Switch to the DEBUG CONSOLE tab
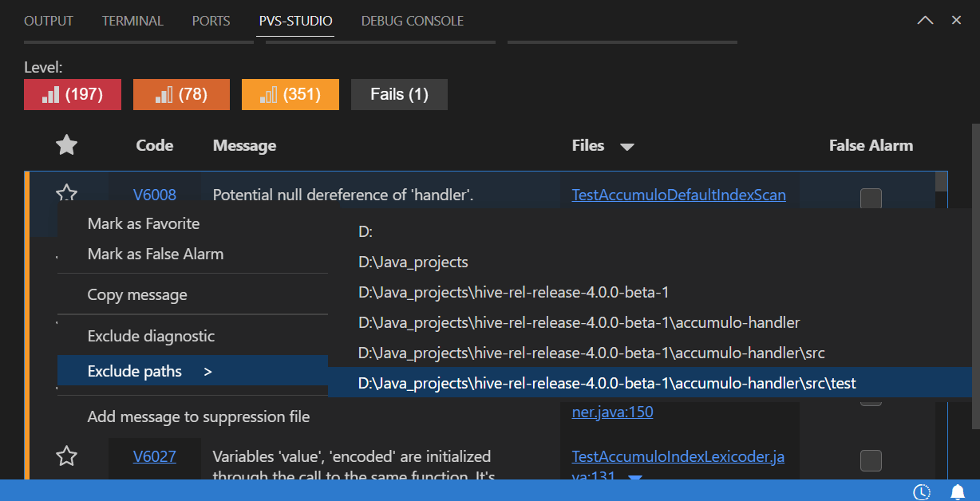 tap(412, 21)
